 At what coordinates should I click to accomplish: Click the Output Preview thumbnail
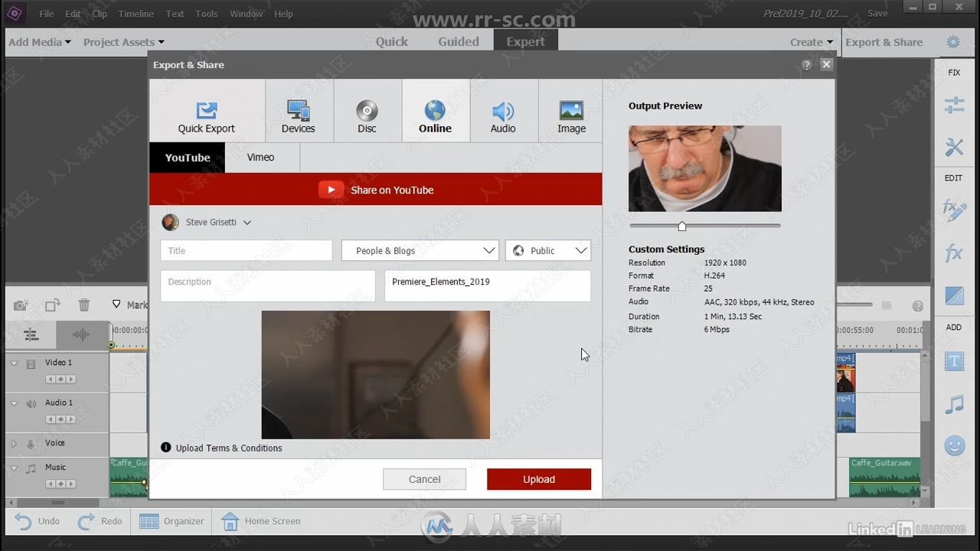pos(705,168)
